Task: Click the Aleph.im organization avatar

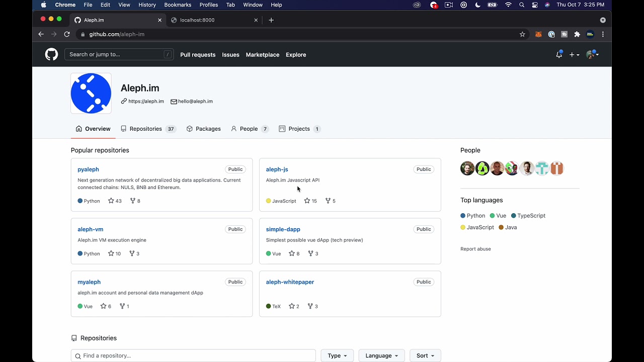Action: pyautogui.click(x=91, y=94)
